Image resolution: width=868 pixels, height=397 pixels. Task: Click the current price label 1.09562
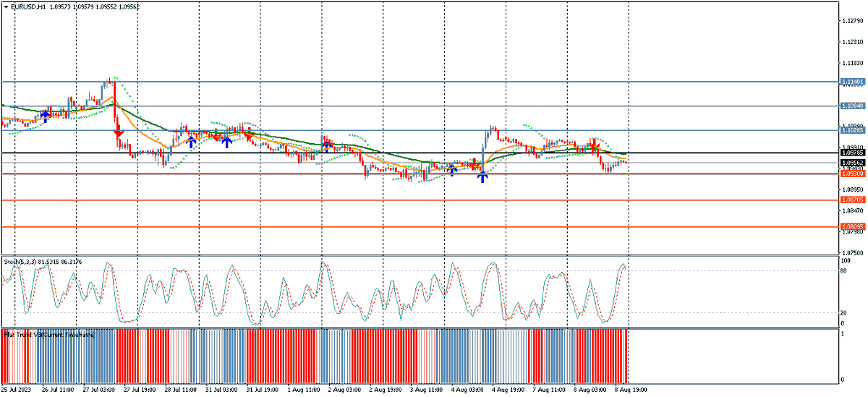tap(854, 163)
